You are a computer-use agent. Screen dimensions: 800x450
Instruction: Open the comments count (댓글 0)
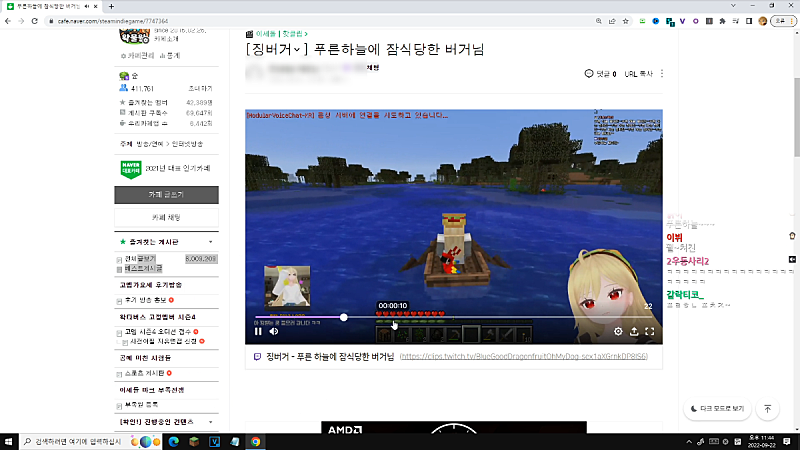point(601,74)
